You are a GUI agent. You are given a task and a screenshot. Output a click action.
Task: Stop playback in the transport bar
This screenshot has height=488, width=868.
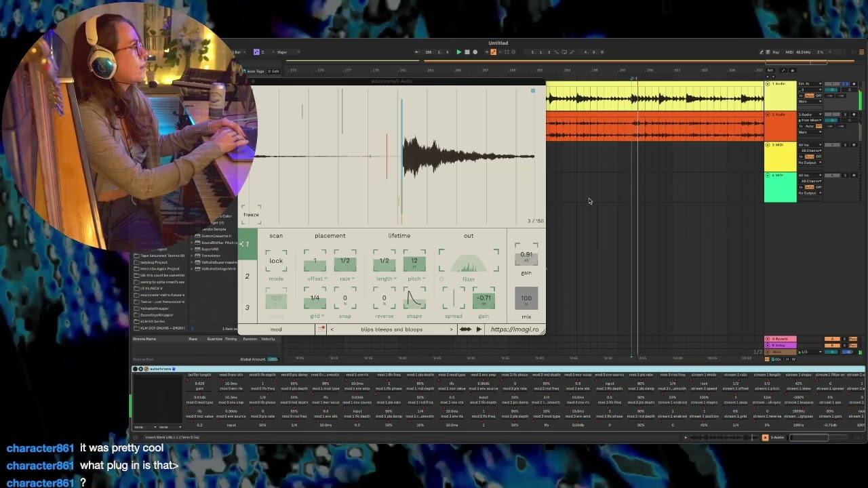pyautogui.click(x=467, y=52)
